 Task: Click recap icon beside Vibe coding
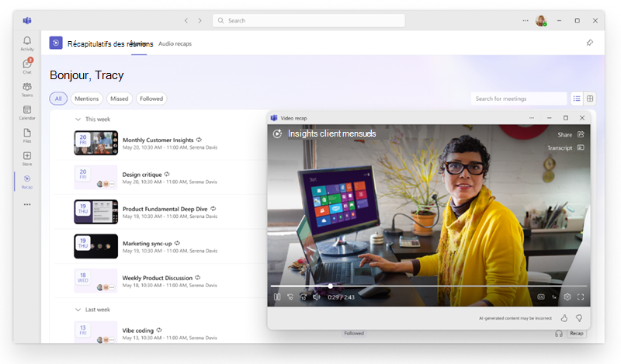point(159,330)
